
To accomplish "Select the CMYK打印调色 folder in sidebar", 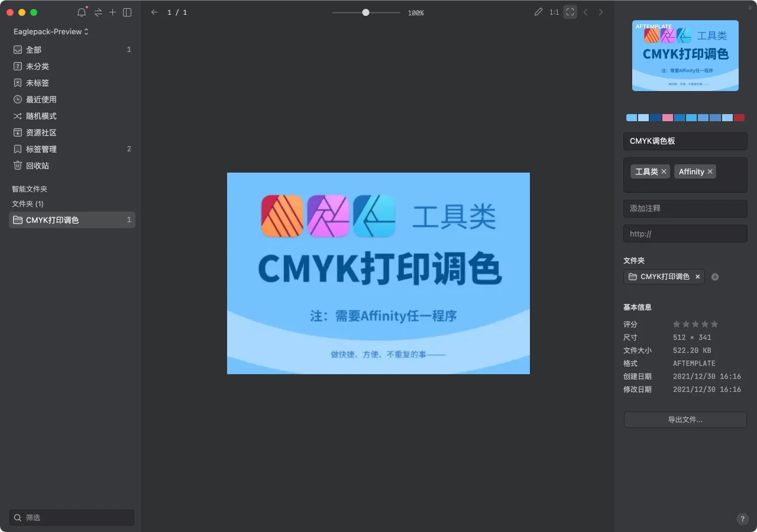I will tap(72, 220).
